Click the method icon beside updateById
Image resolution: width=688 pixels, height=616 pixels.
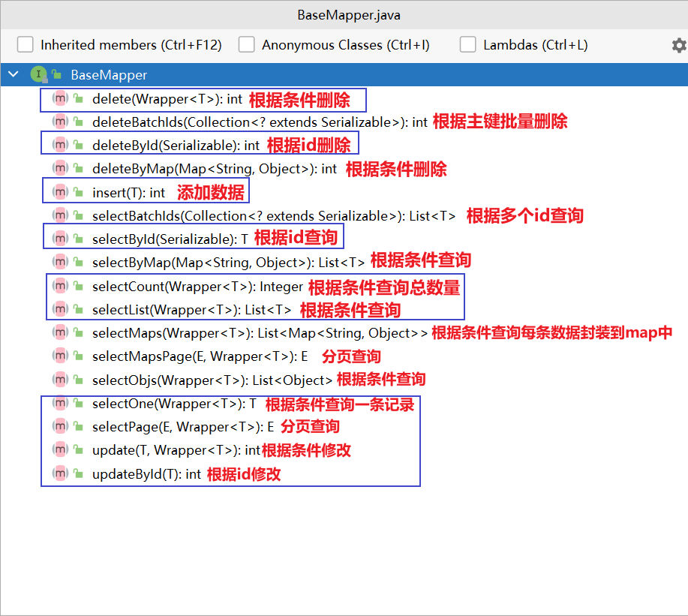(60, 474)
